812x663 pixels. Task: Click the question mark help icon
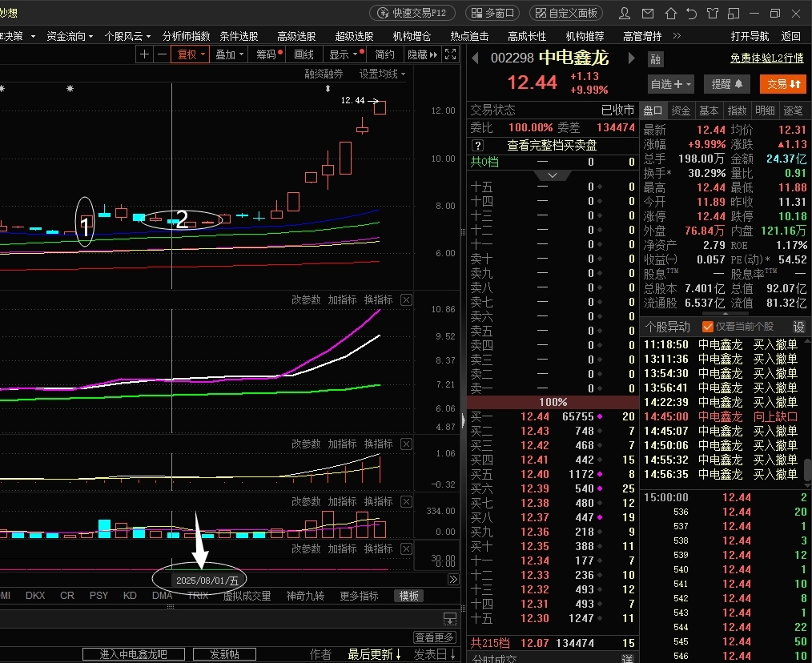pyautogui.click(x=478, y=146)
